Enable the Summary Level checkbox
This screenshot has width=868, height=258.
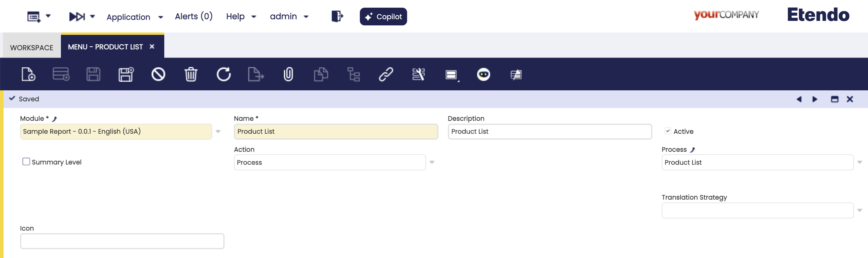(x=26, y=162)
